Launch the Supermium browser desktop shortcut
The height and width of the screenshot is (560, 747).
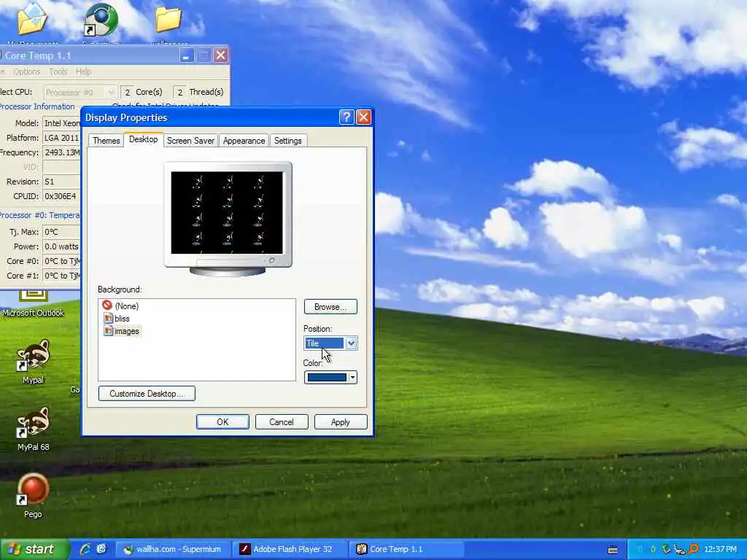point(101,20)
